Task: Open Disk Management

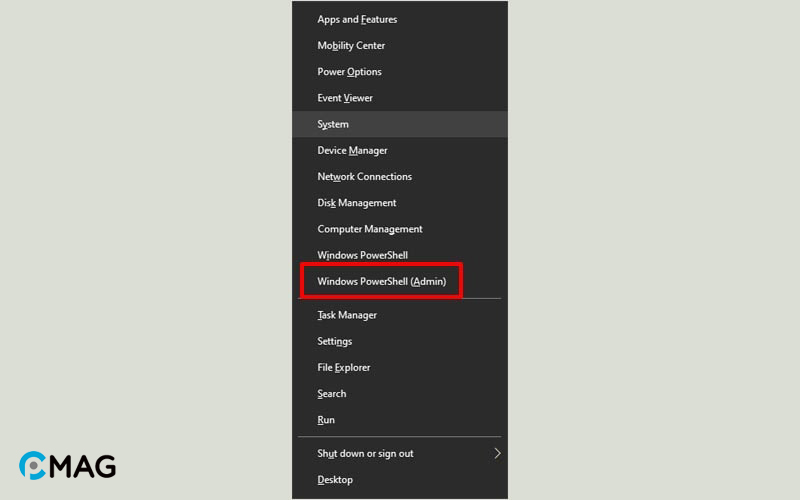Action: pyautogui.click(x=399, y=203)
